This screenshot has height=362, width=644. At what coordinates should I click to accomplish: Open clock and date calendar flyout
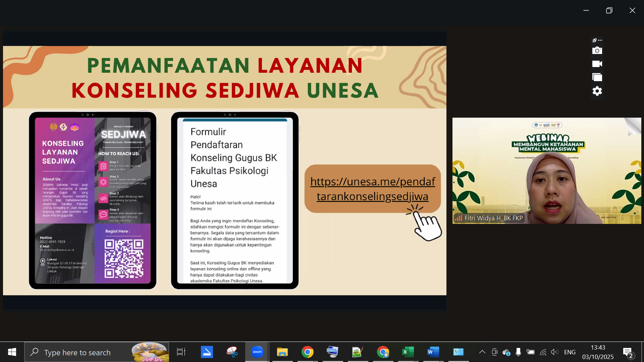pos(598,352)
